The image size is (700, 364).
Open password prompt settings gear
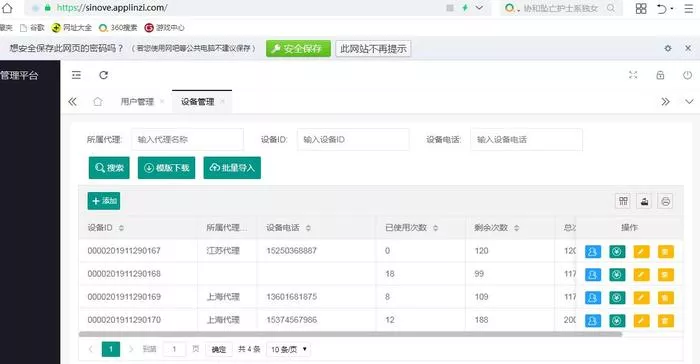668,48
